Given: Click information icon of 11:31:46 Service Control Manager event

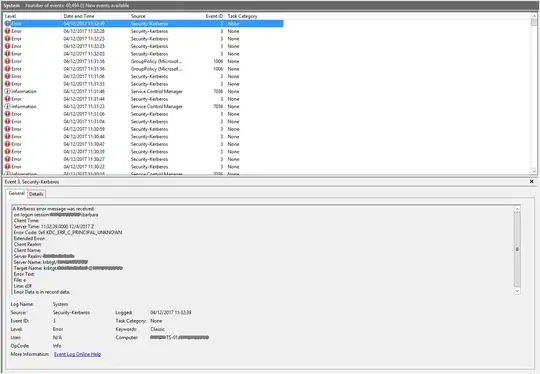Looking at the screenshot, I should coord(7,91).
